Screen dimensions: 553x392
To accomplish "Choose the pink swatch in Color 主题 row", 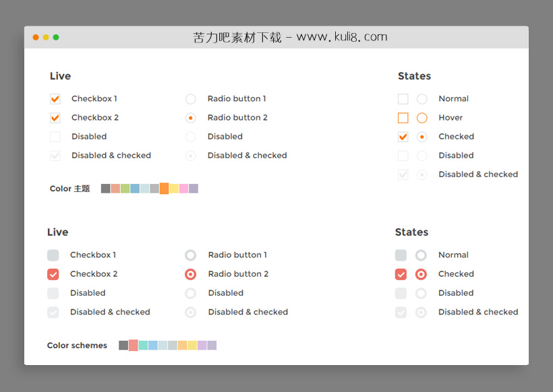I will click(184, 189).
